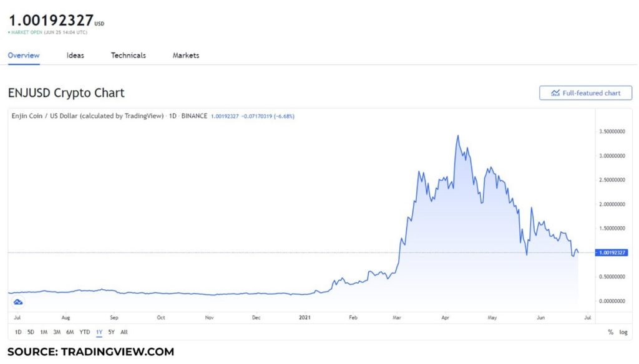639x364 pixels.
Task: Select the 1M time range
Action: coord(44,332)
